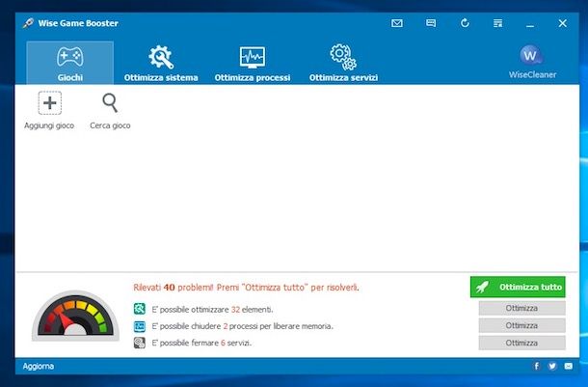
Task: Open the Twitter icon in status bar
Action: 552,366
